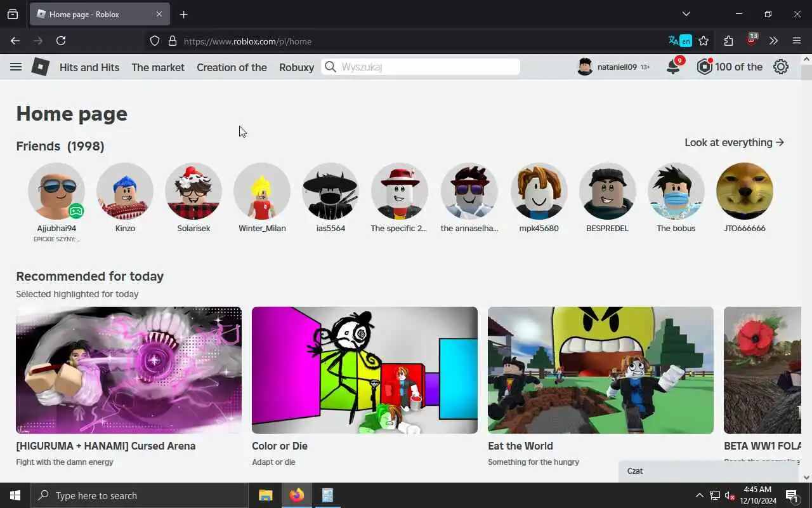The height and width of the screenshot is (508, 812).
Task: Click nataniell09 profile avatar
Action: (x=585, y=67)
